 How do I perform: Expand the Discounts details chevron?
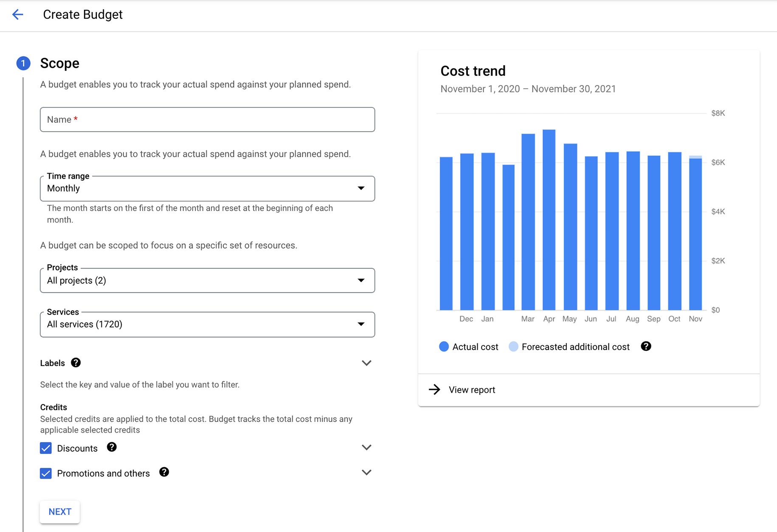pos(367,447)
